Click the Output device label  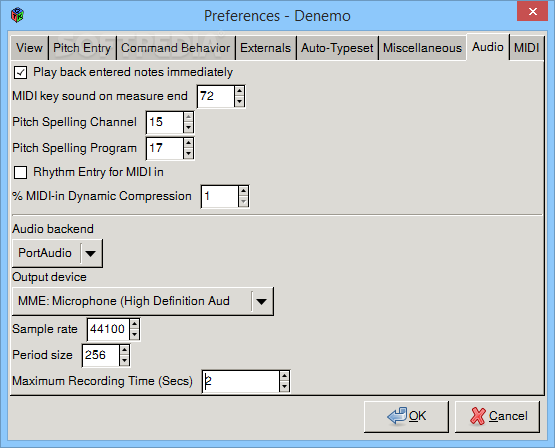pos(50,277)
